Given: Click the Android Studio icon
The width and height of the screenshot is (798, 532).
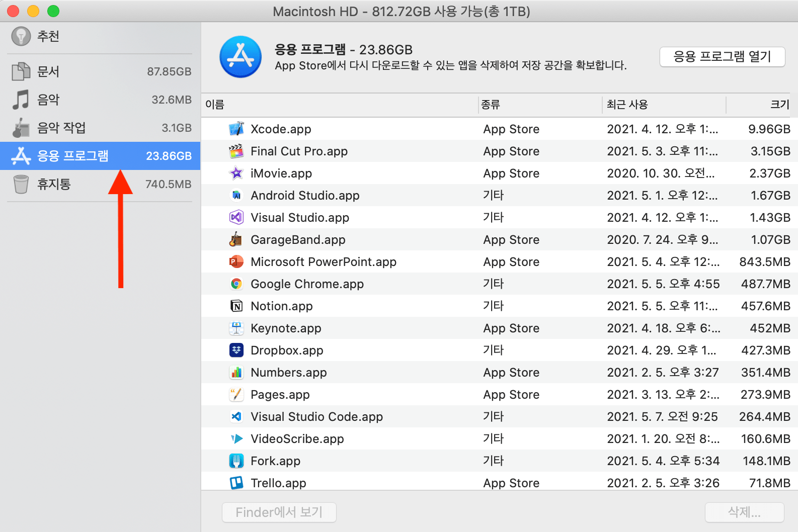Looking at the screenshot, I should (x=236, y=195).
